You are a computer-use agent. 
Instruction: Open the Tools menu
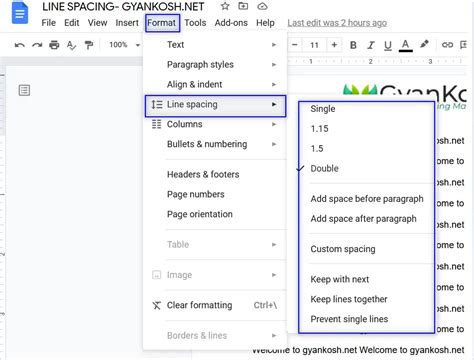(195, 23)
